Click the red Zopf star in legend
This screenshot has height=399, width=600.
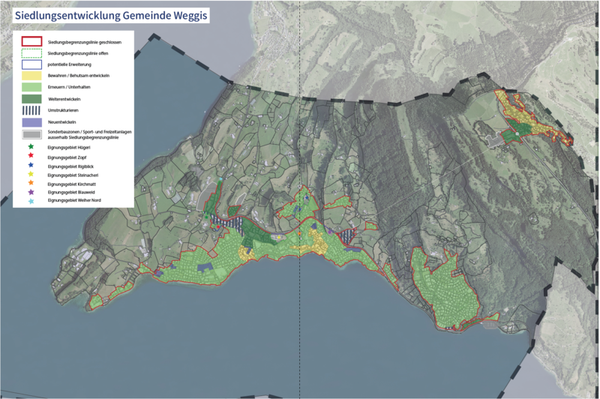(31, 156)
